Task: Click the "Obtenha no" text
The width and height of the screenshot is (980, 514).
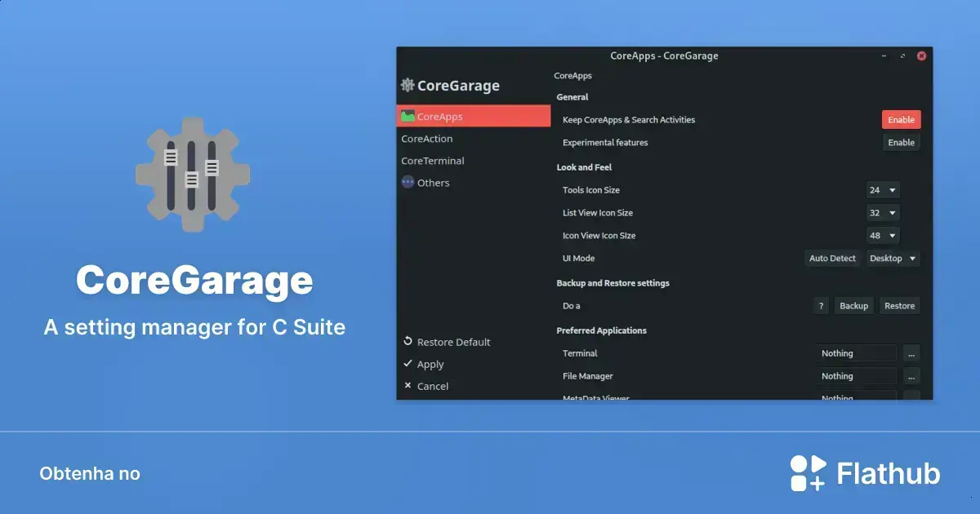Action: coord(90,473)
